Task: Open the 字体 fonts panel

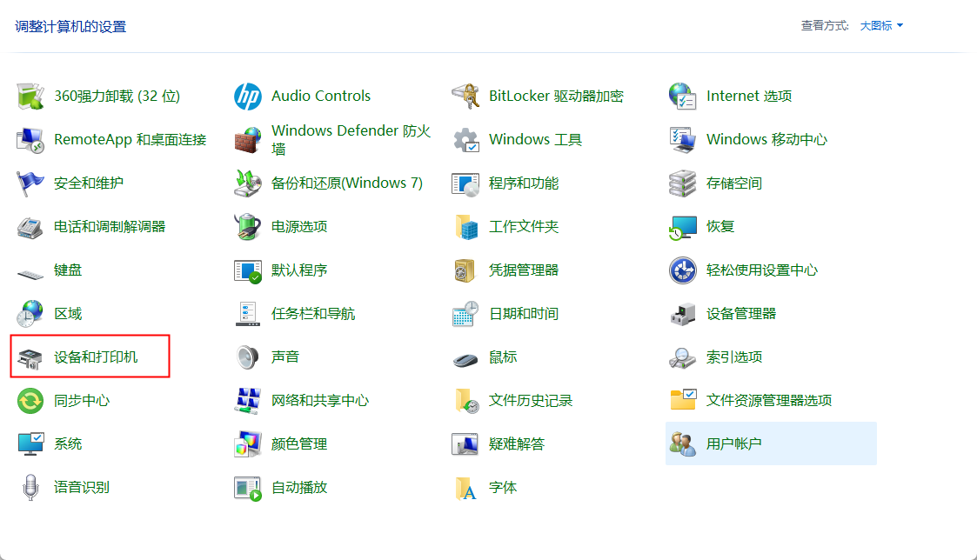Action: tap(502, 487)
